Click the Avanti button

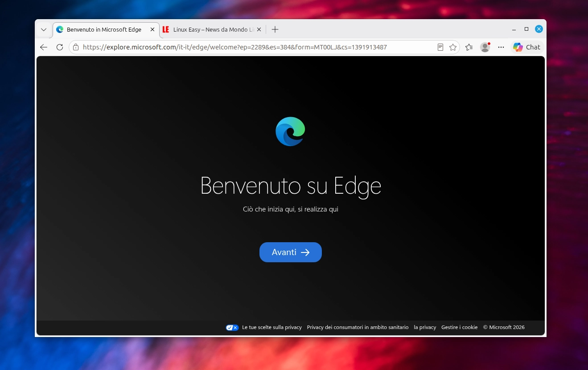[291, 252]
